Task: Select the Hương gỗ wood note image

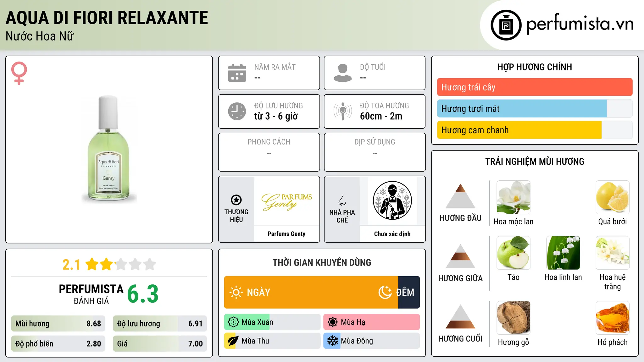Action: pyautogui.click(x=514, y=318)
